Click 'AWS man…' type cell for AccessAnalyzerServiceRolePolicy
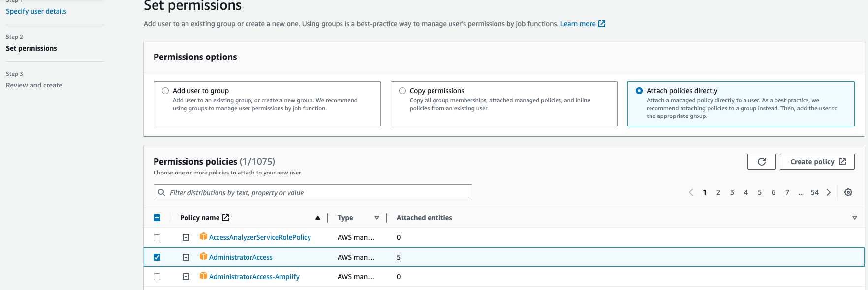The height and width of the screenshot is (290, 868). pyautogui.click(x=356, y=237)
